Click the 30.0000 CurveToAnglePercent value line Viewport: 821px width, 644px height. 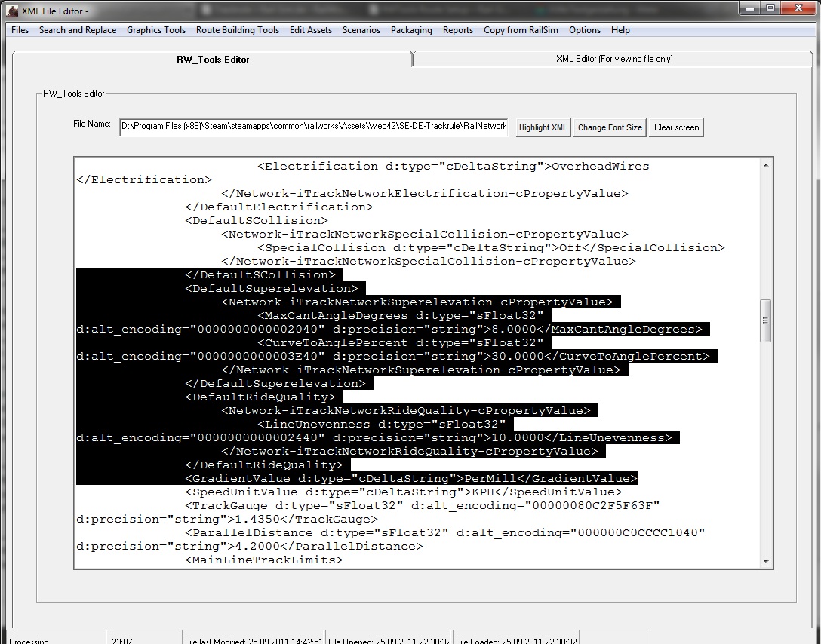392,356
